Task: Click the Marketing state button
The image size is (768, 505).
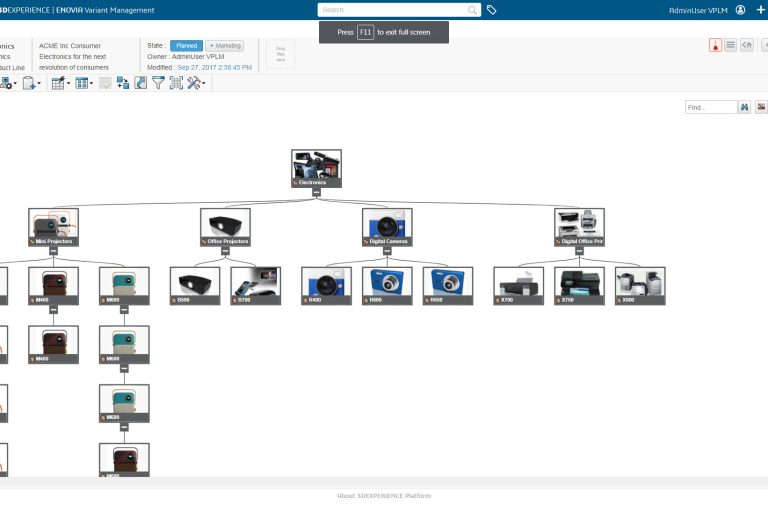Action: click(x=225, y=46)
